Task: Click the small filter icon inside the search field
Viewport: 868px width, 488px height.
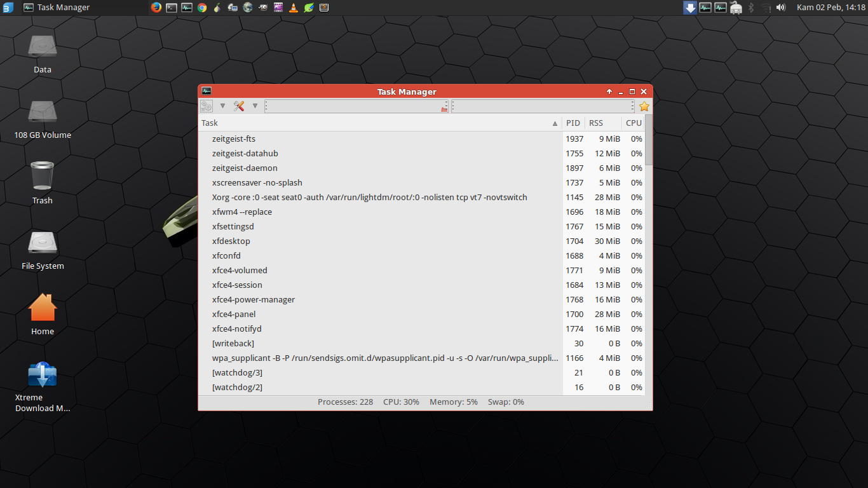Action: tap(444, 109)
